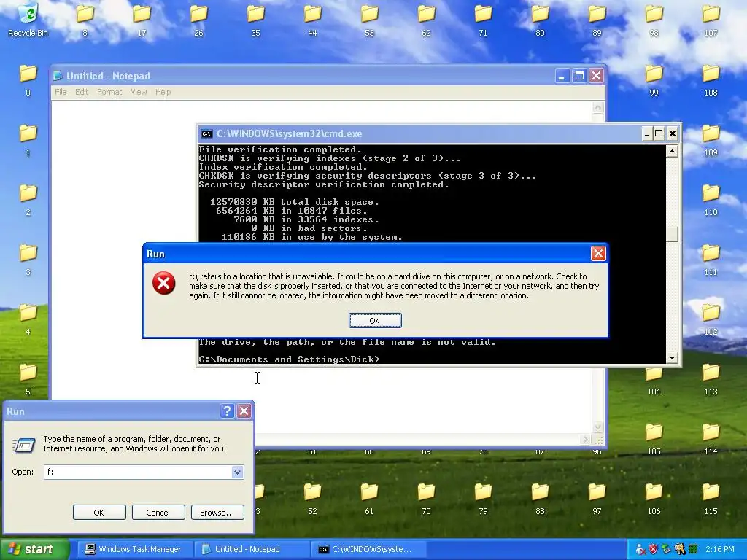Select desktop folder named 71
The width and height of the screenshot is (747, 560).
483,20
